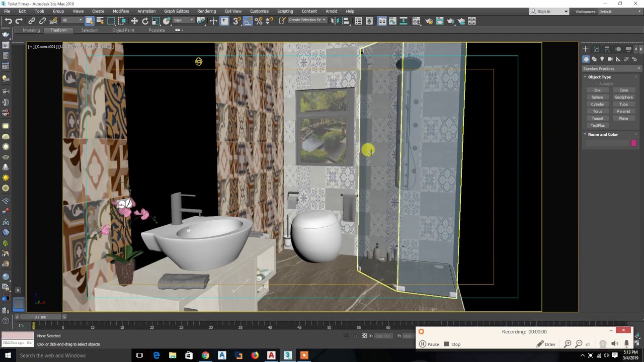The height and width of the screenshot is (362, 644).
Task: Click the Sign In dropdown
Action: click(x=549, y=12)
